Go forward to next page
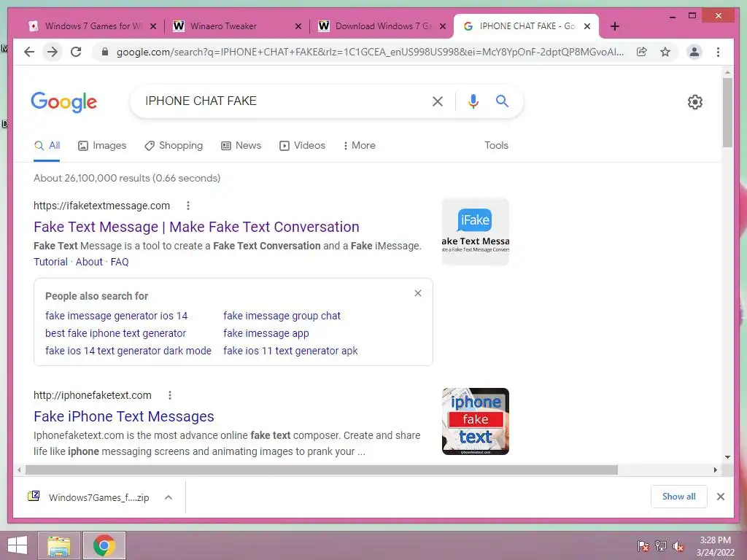The height and width of the screenshot is (560, 747). (53, 52)
